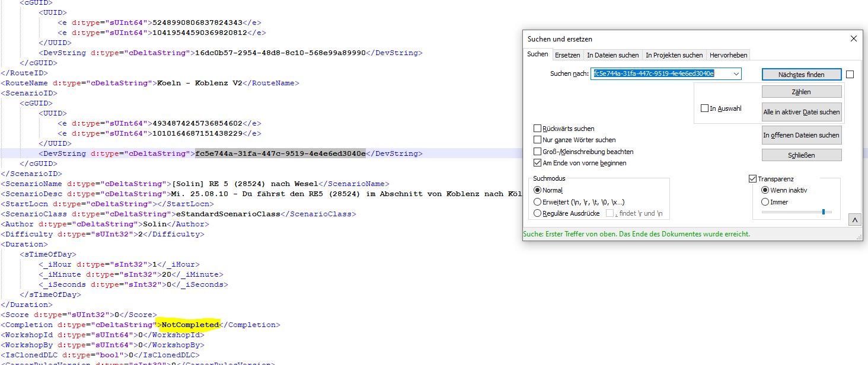The image size is (868, 365).
Task: Click the highlighted NotCompleted value
Action: [x=190, y=325]
